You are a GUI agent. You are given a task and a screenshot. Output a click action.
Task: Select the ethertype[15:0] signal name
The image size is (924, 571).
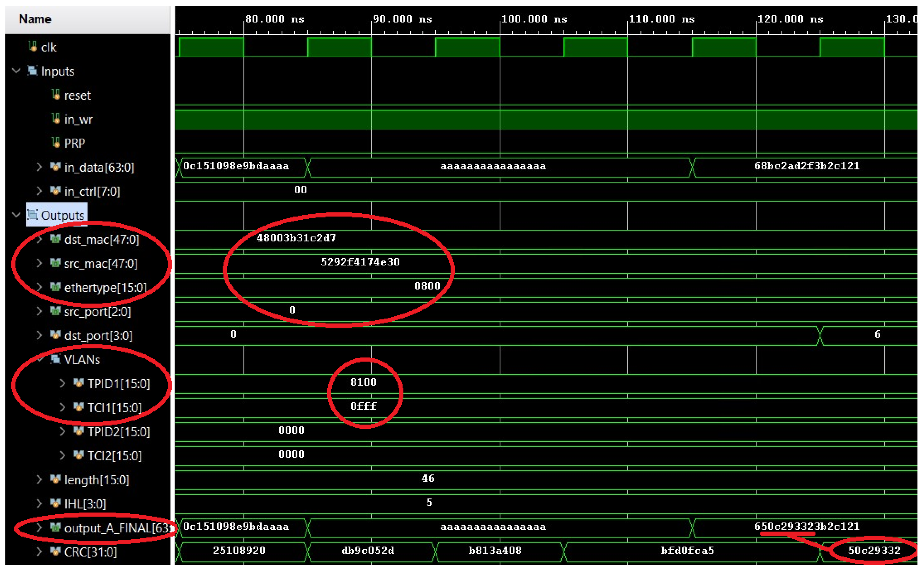coord(106,288)
